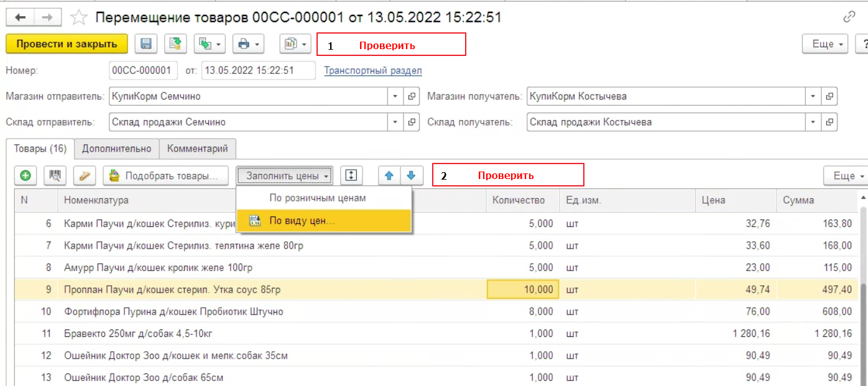Click the post document icon

pos(176,44)
